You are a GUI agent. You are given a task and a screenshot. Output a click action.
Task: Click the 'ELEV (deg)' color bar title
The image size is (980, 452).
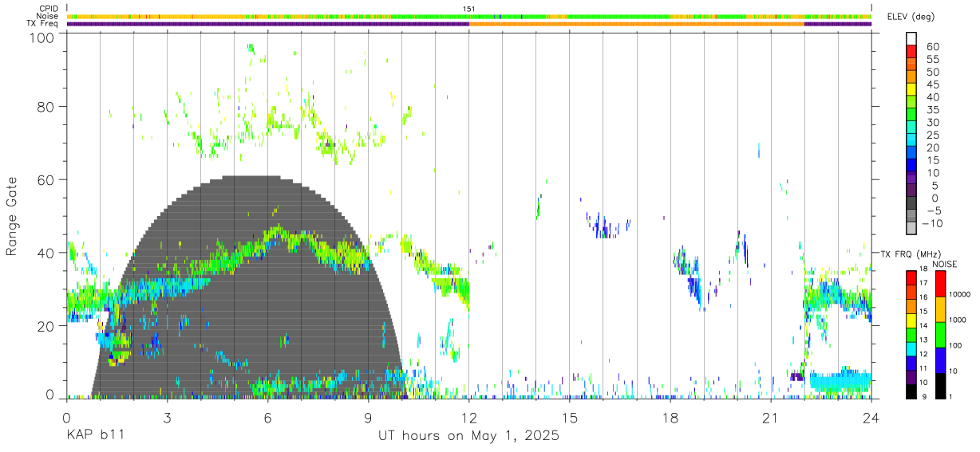(911, 16)
